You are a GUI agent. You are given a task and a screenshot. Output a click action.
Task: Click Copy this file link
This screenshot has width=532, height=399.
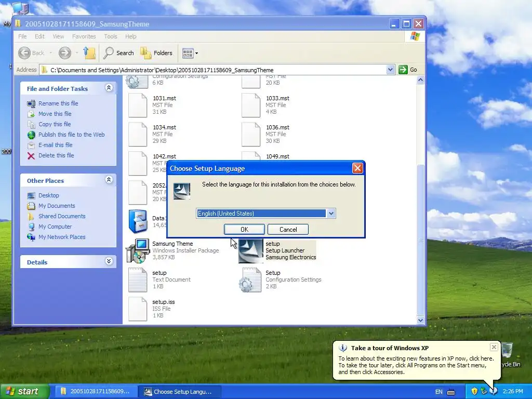coord(54,124)
